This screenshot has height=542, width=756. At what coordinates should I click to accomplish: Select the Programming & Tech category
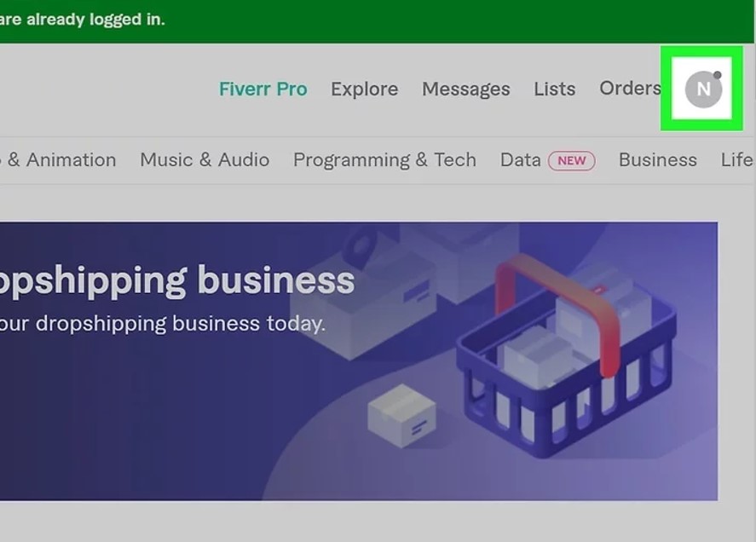[384, 159]
